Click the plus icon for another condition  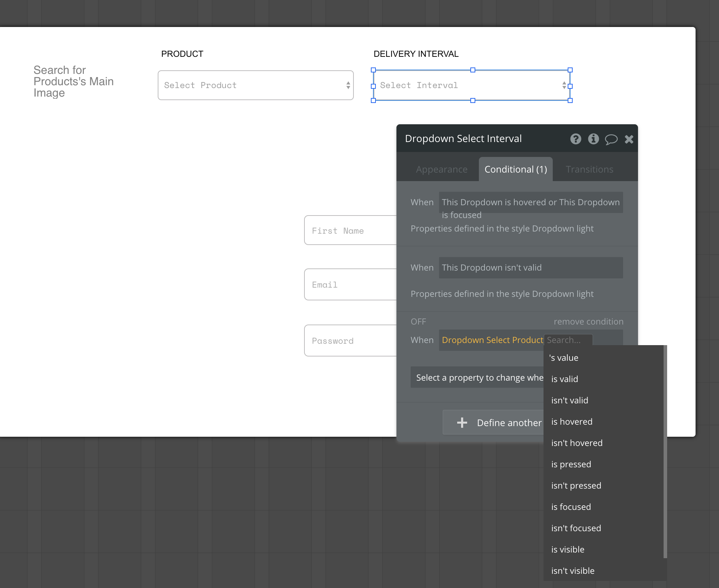click(x=462, y=423)
